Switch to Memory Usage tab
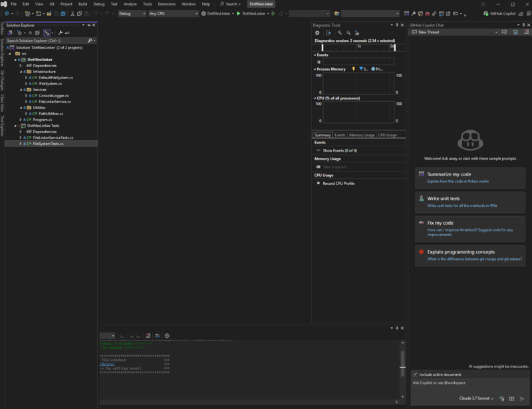Image resolution: width=532 pixels, height=409 pixels. tap(361, 135)
